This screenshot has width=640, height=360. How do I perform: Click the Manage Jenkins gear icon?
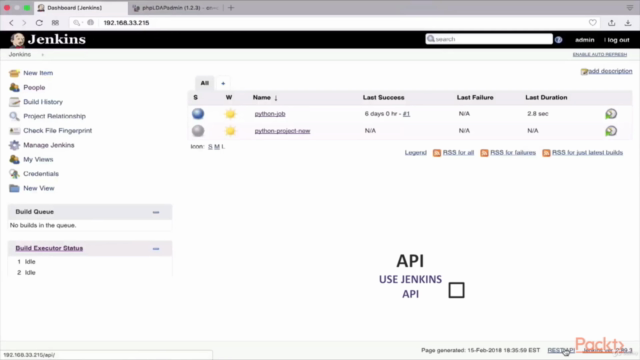pyautogui.click(x=14, y=145)
